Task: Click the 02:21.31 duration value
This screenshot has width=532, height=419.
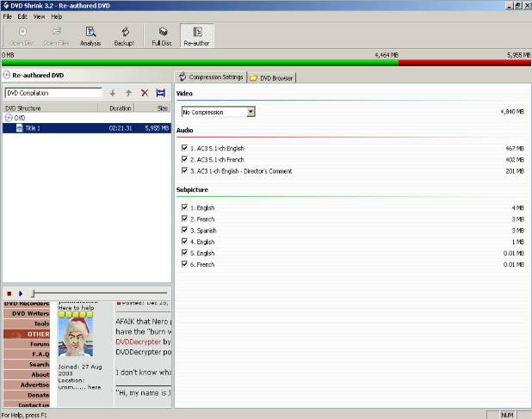Action: [x=121, y=128]
